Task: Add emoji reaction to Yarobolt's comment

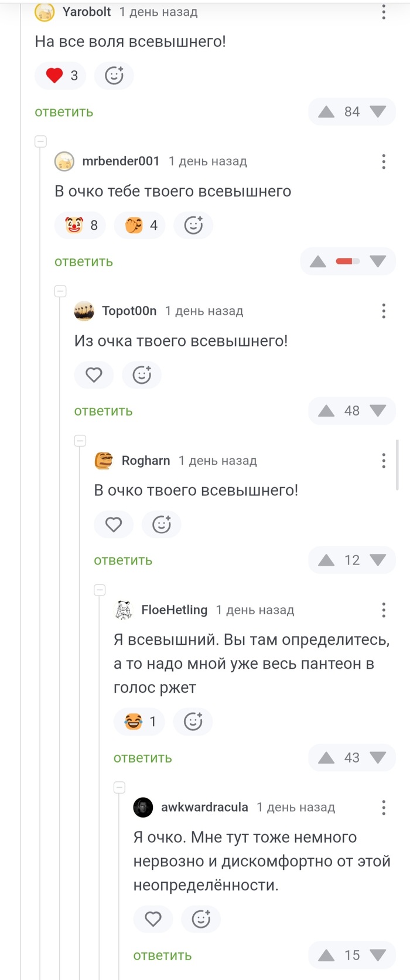Action: click(x=114, y=76)
